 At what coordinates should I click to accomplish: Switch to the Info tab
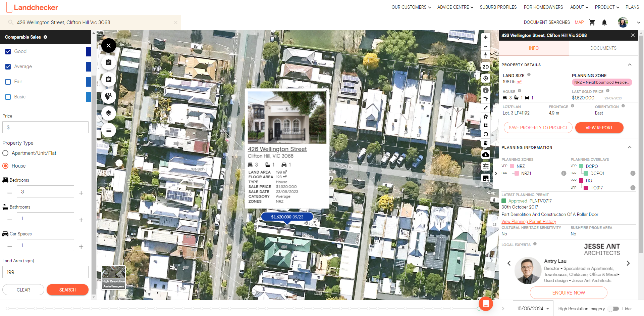coord(534,48)
